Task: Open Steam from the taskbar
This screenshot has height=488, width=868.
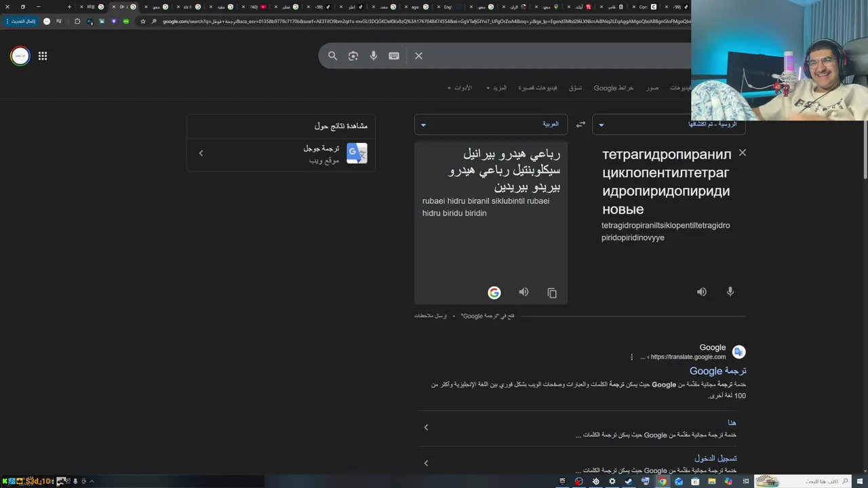Action: pyautogui.click(x=629, y=481)
